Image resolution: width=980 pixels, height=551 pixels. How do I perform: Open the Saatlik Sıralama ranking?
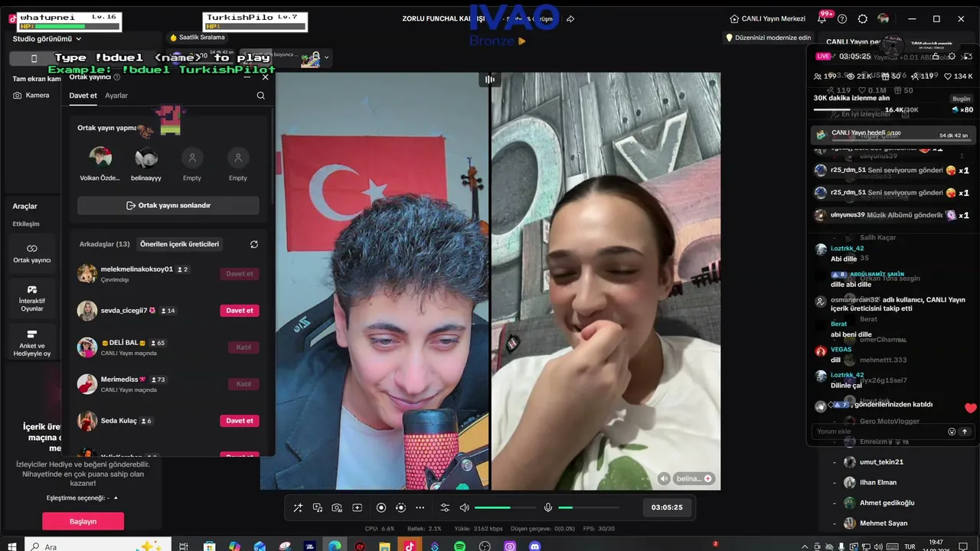[x=198, y=37]
